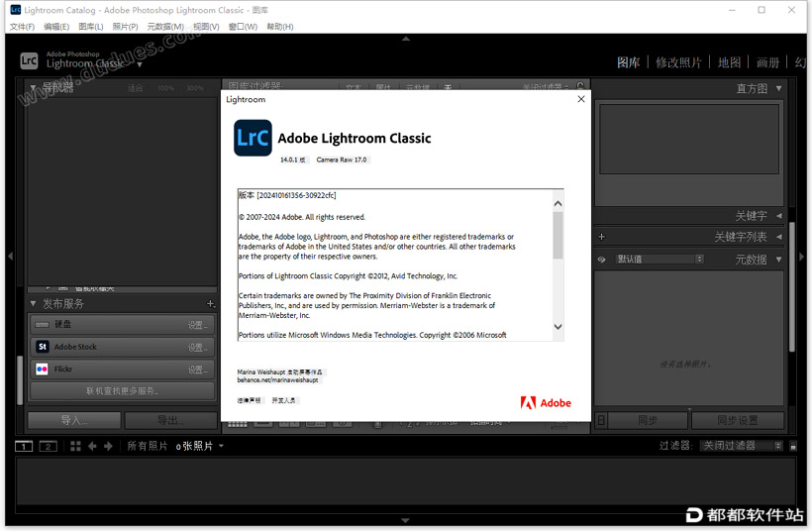
Task: Open the Lightroom Classic identity plate dropdown
Action: pos(140,64)
